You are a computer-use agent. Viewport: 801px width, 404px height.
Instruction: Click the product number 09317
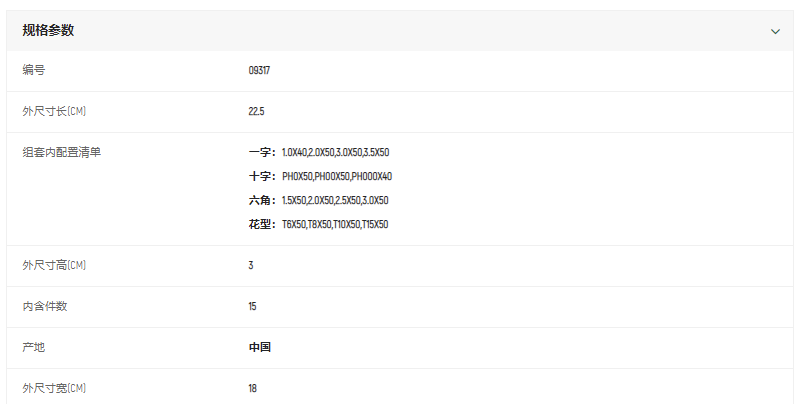[x=259, y=71]
